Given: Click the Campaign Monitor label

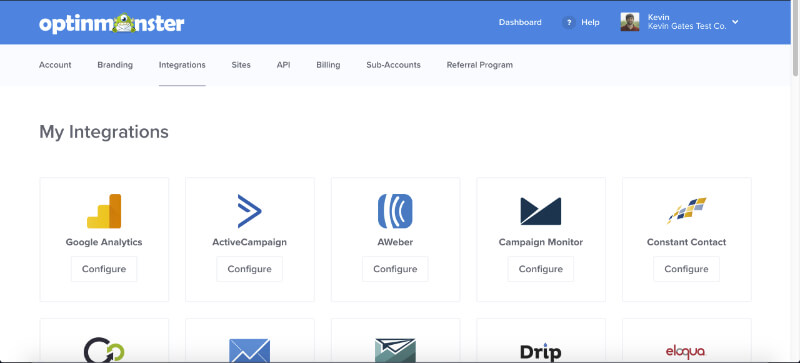Looking at the screenshot, I should (541, 242).
